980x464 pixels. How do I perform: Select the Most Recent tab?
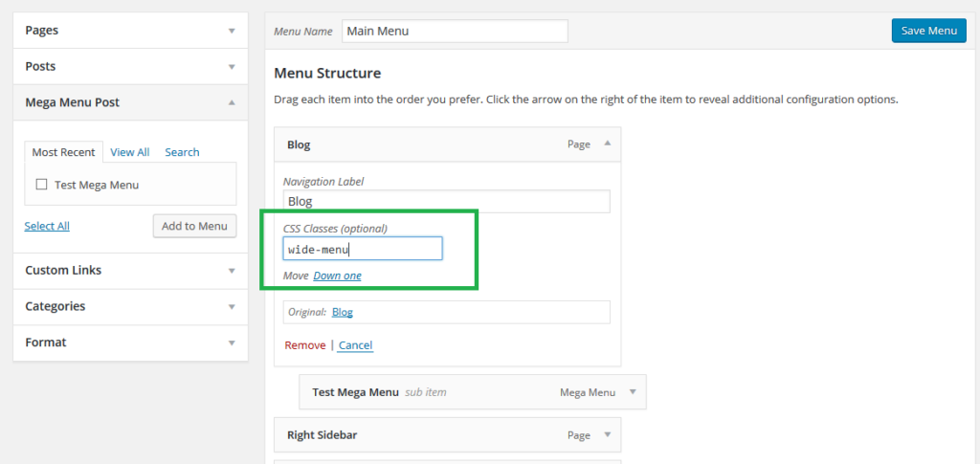(x=63, y=152)
